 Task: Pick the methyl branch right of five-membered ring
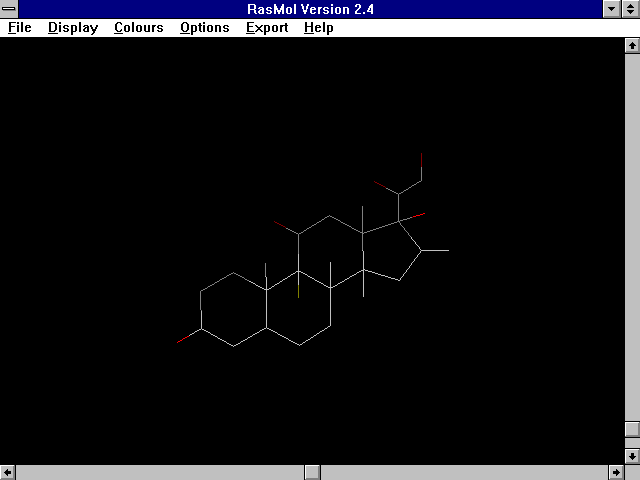tap(439, 251)
